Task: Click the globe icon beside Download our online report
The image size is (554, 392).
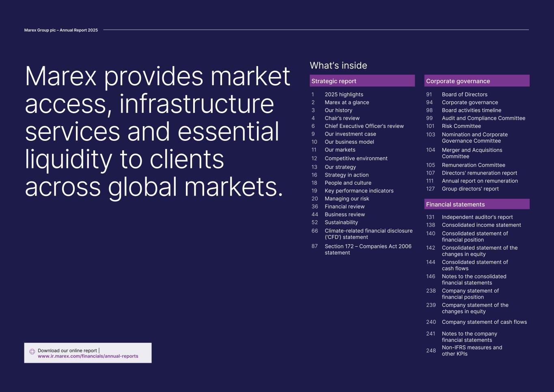Action: click(32, 351)
